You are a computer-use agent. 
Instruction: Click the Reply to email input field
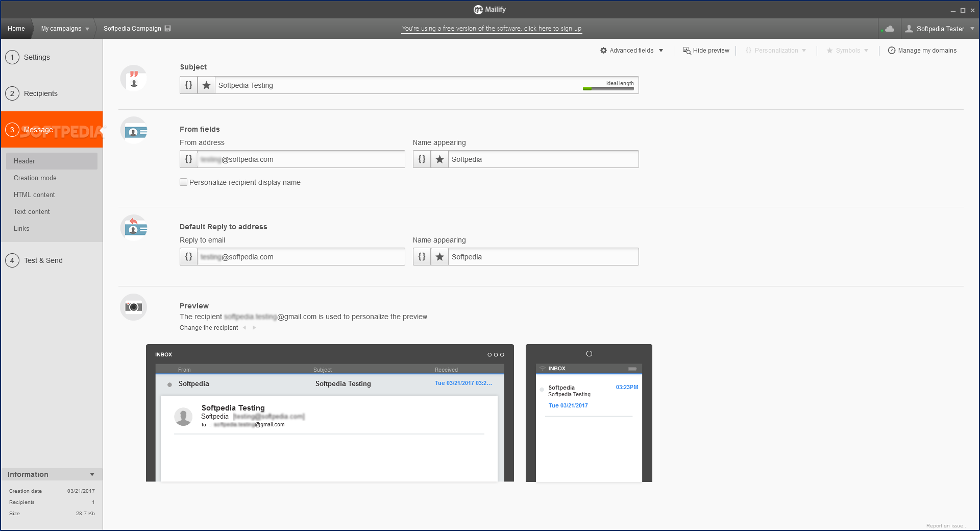[301, 257]
